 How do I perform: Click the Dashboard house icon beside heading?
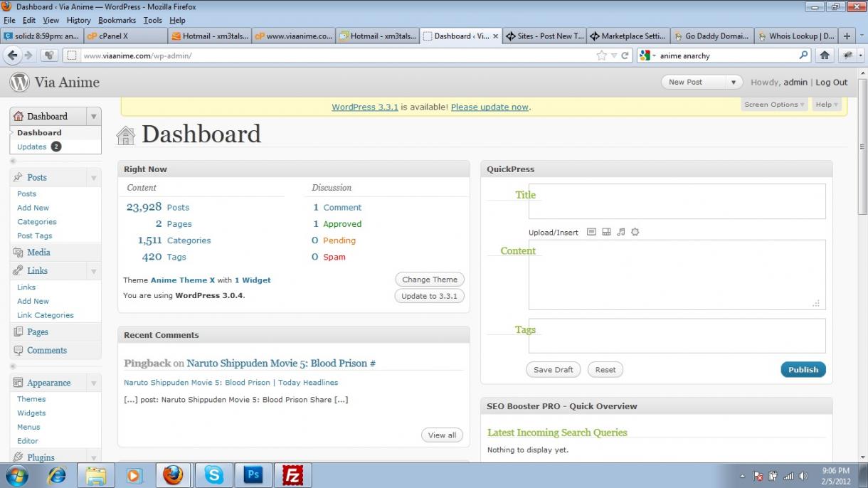pyautogui.click(x=126, y=135)
